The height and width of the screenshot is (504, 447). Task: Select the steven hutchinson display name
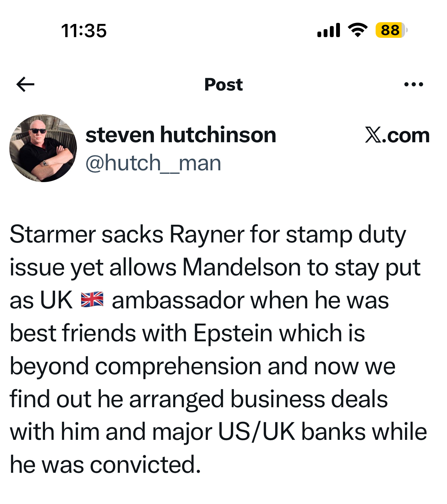[181, 135]
